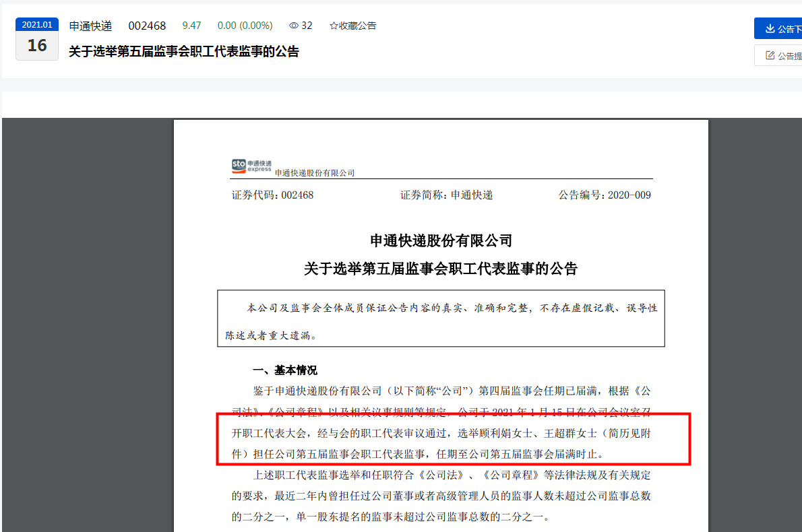The height and width of the screenshot is (532, 802).
Task: Click the STO express logo in document
Action: (x=251, y=166)
